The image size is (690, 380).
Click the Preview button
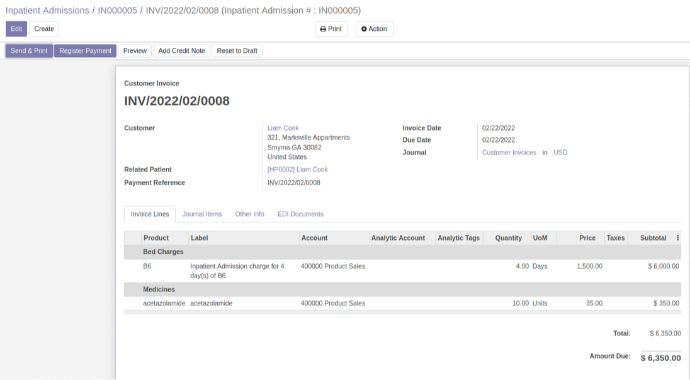[135, 51]
